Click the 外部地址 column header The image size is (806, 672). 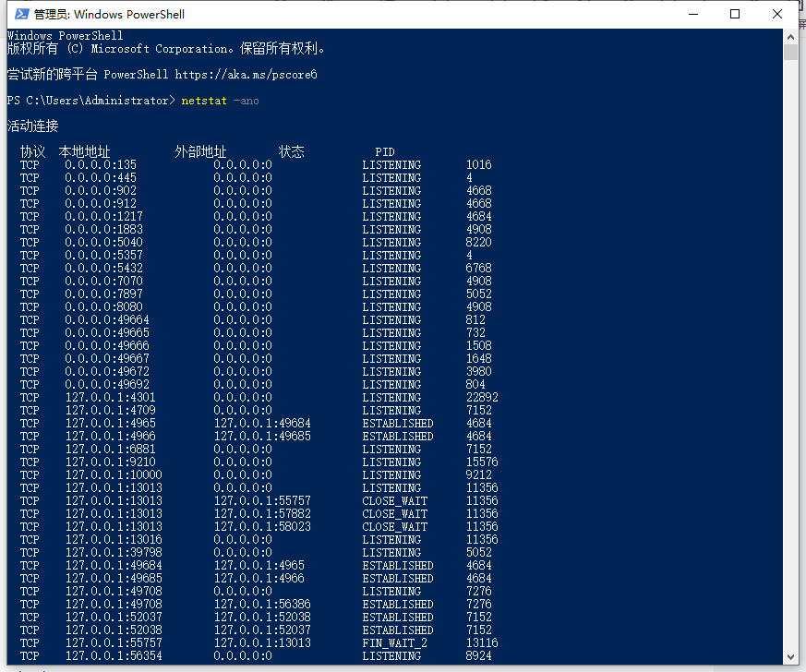click(200, 152)
